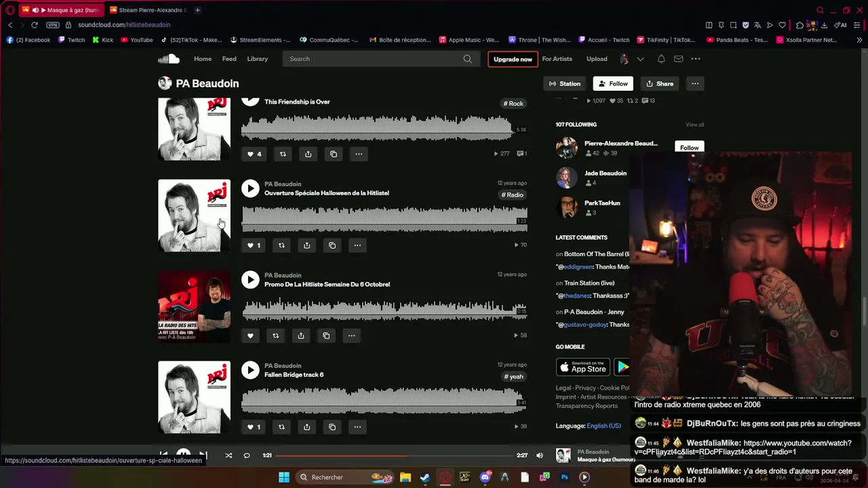Open Promo De La Hitliste artwork thumbnail
This screenshot has height=488, width=868.
point(194,306)
